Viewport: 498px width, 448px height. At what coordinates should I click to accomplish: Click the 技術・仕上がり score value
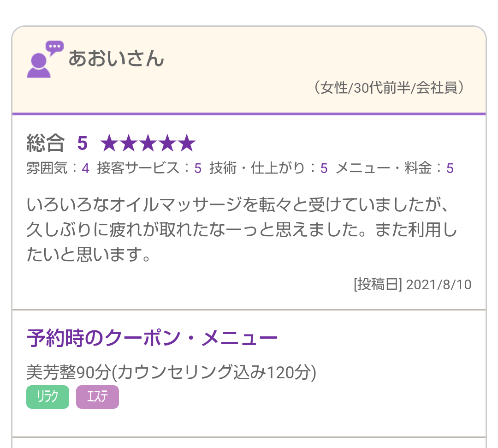[x=324, y=168]
